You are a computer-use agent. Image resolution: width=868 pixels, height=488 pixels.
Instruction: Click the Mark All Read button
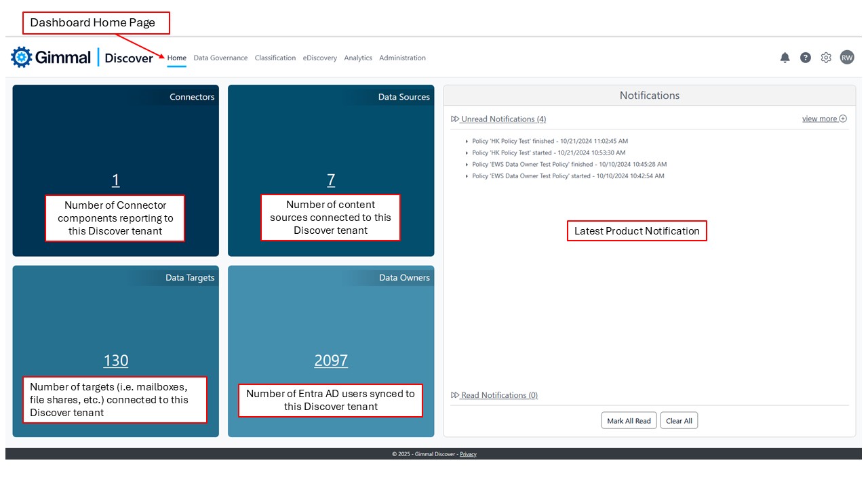(629, 420)
